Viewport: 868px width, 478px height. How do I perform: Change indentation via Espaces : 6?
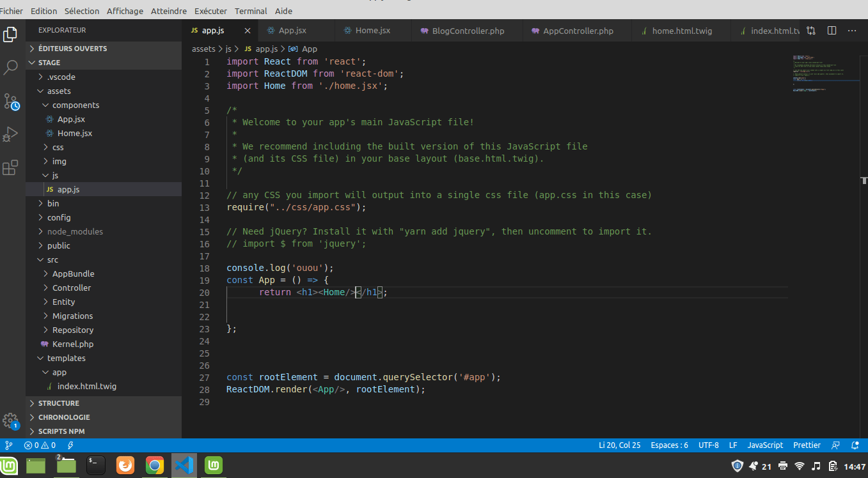point(669,445)
